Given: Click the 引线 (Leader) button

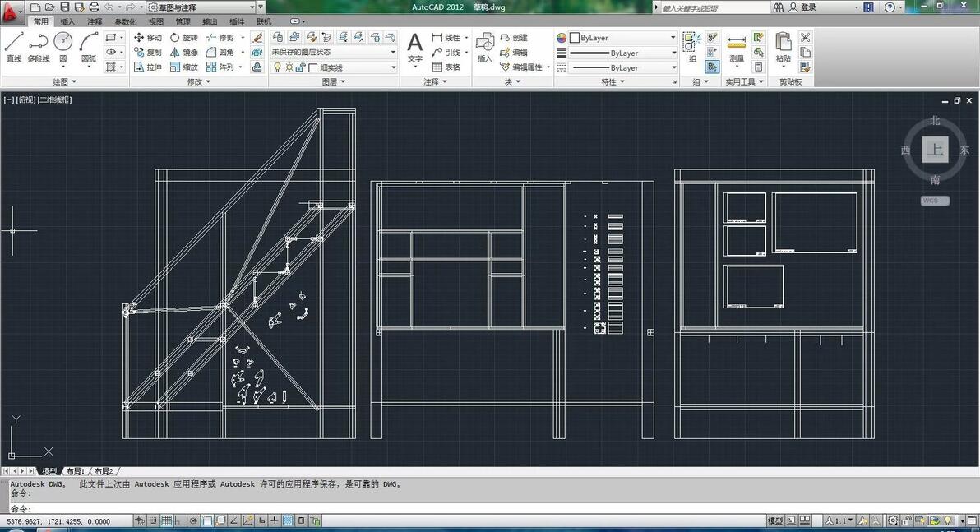Looking at the screenshot, I should [x=446, y=53].
